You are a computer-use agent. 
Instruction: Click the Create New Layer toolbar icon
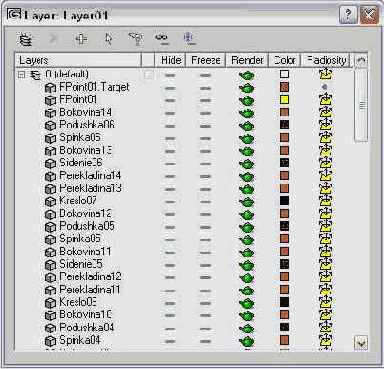pos(25,40)
